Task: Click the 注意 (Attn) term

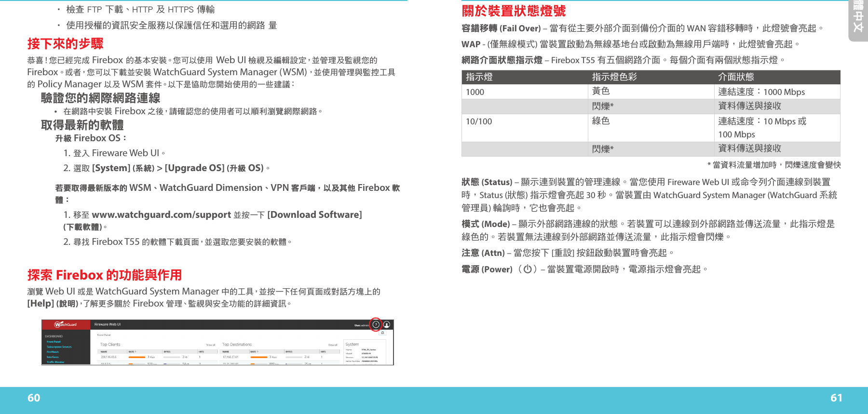Action: point(483,253)
